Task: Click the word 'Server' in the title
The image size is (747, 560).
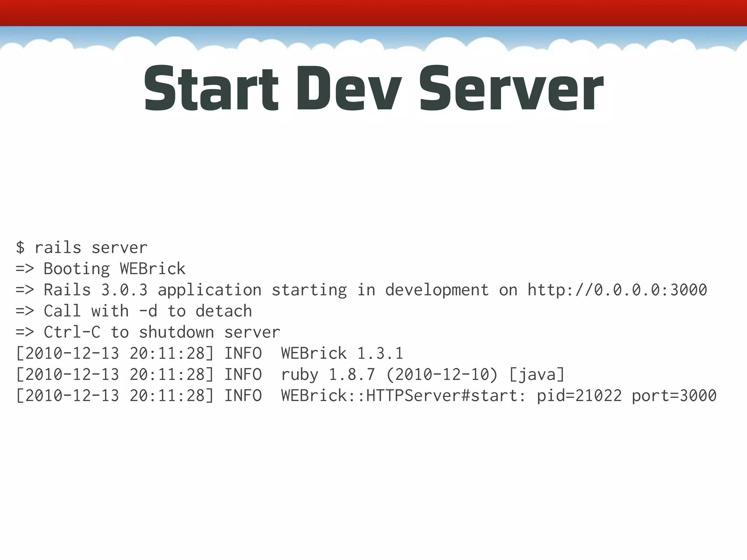Action: pyautogui.click(x=511, y=88)
